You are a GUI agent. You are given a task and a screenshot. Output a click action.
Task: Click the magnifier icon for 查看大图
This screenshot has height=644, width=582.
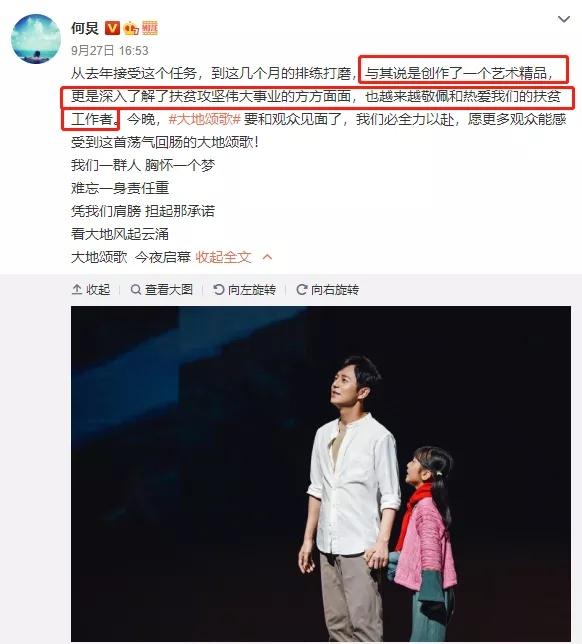click(x=136, y=290)
